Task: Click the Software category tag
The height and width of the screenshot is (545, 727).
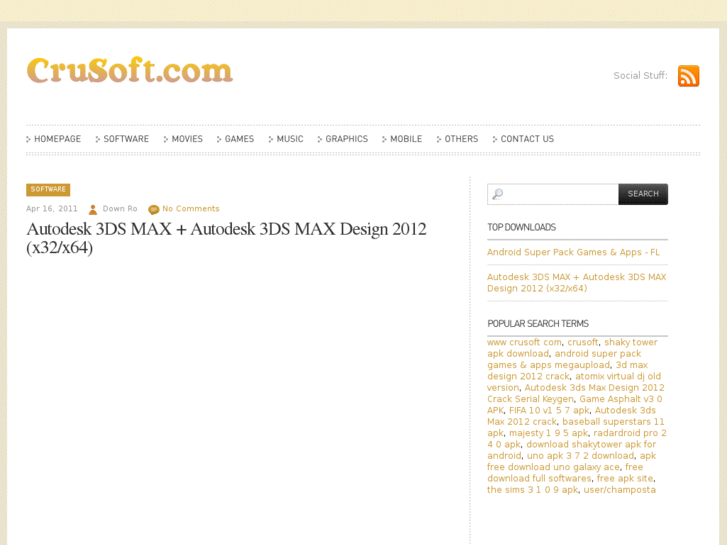Action: coord(48,189)
